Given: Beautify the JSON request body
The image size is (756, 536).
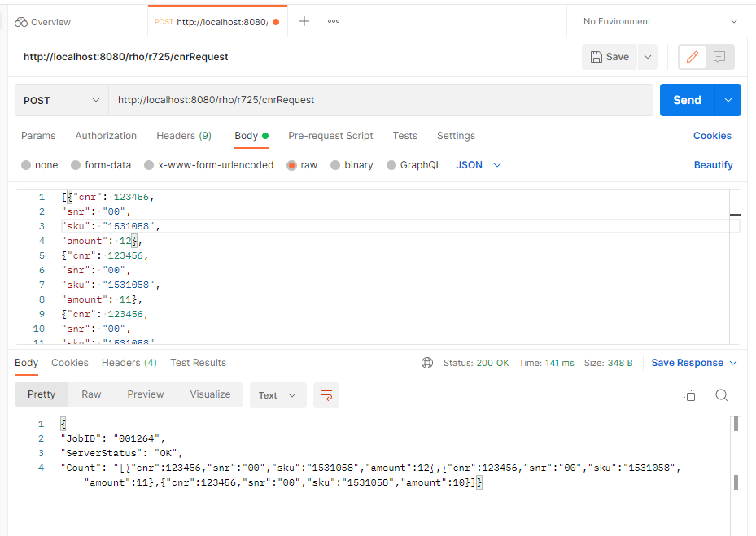Looking at the screenshot, I should coord(713,164).
